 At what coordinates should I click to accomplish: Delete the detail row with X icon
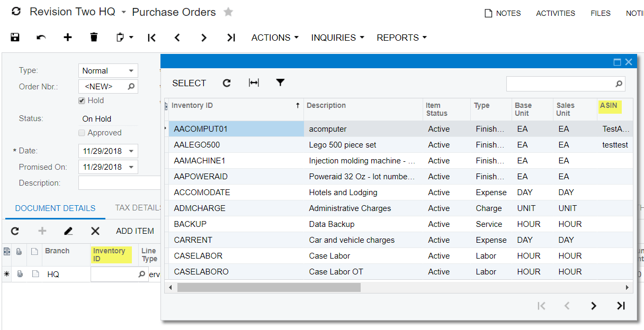coord(95,231)
